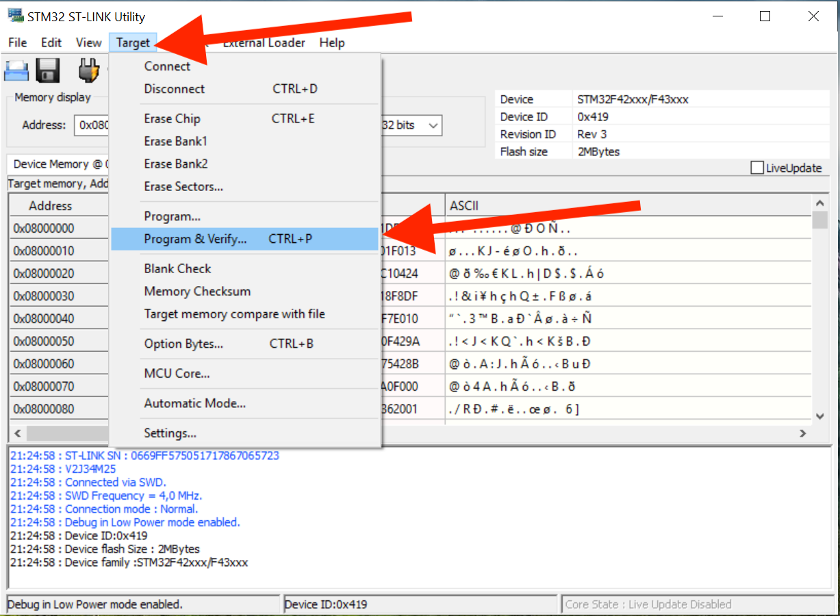Click Disconnect in the Target menu
840x616 pixels.
tap(174, 89)
